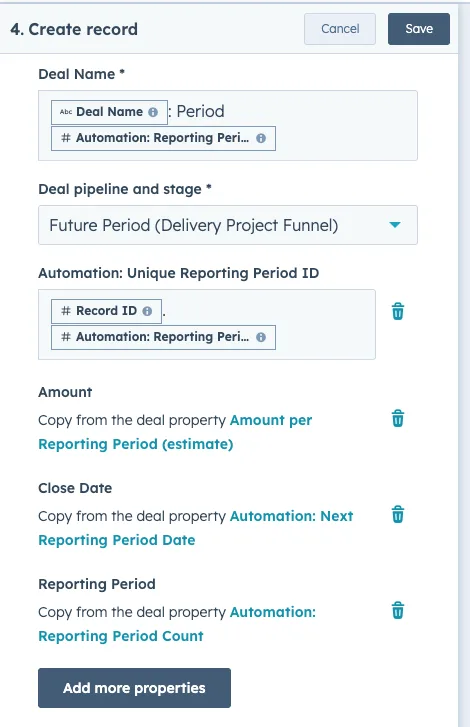The image size is (470, 727).
Task: Save the Create record action
Action: [x=419, y=29]
